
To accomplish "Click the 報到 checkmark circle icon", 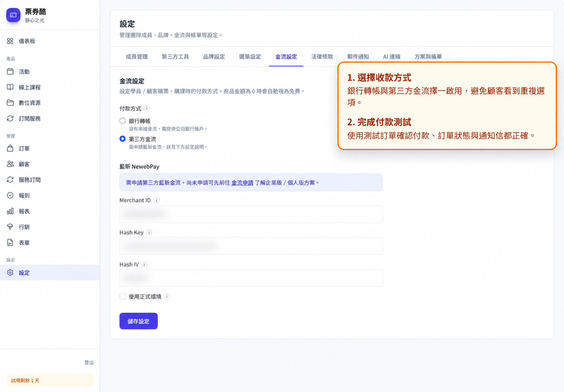I will click(x=10, y=195).
